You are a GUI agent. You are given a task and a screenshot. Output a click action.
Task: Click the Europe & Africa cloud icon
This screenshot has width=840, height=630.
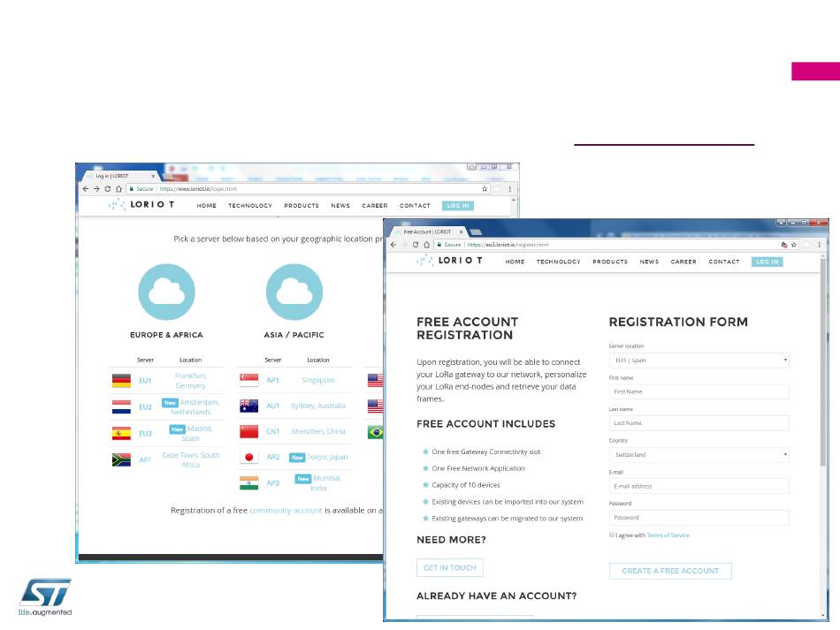coord(166,292)
